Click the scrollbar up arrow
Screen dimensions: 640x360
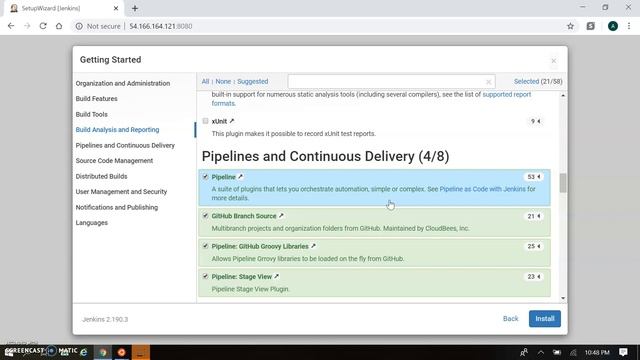pyautogui.click(x=563, y=96)
